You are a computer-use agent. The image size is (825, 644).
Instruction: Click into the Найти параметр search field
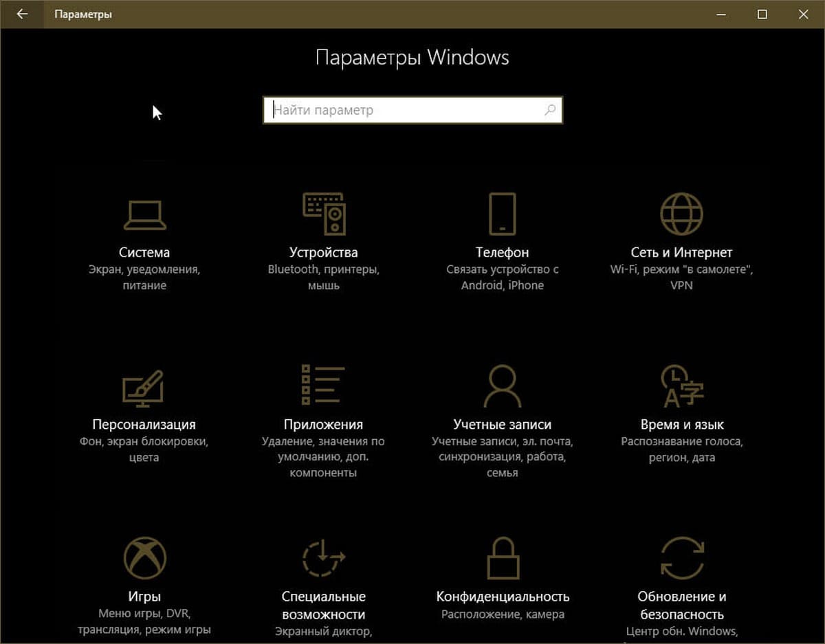tap(412, 110)
